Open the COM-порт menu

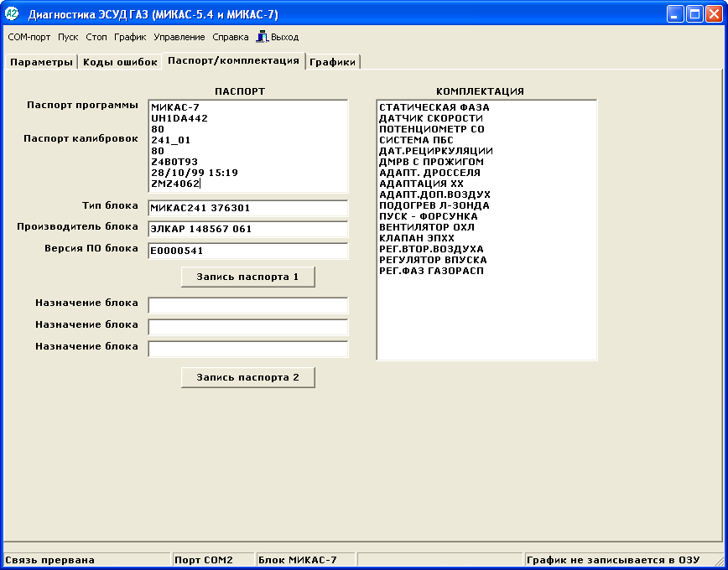[29, 37]
